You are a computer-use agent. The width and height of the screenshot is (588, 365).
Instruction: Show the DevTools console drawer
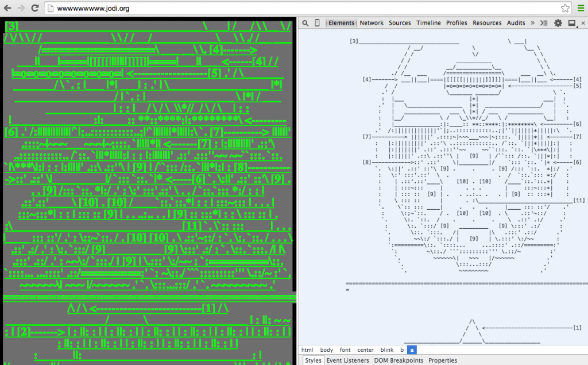[x=545, y=23]
